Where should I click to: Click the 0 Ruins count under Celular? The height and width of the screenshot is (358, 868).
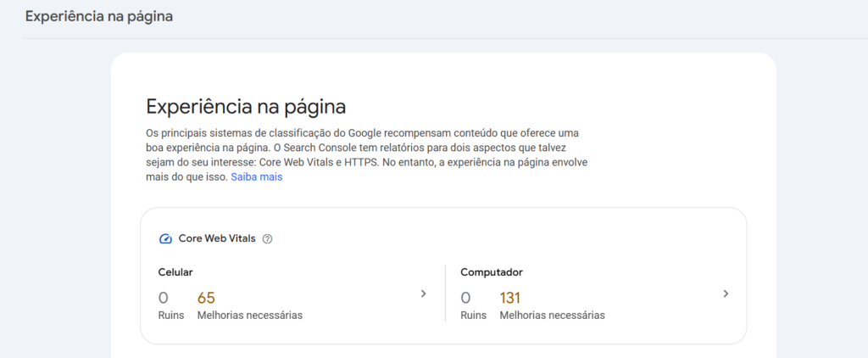(x=164, y=298)
